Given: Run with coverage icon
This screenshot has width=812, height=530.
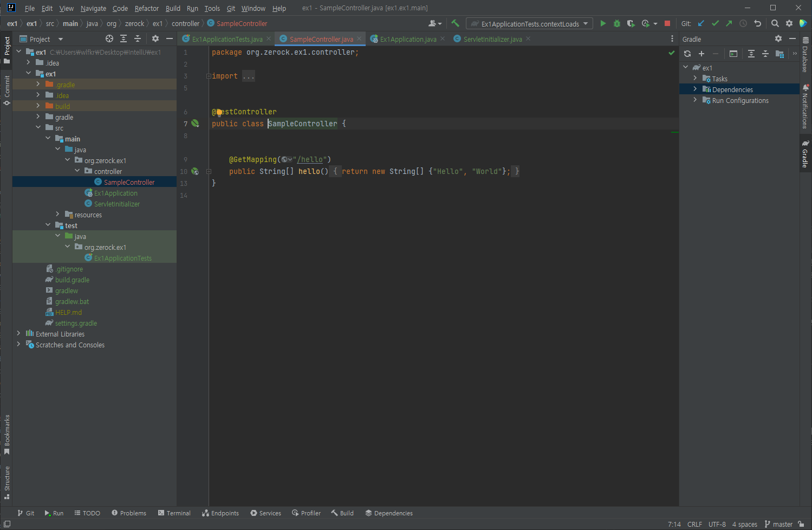Looking at the screenshot, I should [x=631, y=23].
